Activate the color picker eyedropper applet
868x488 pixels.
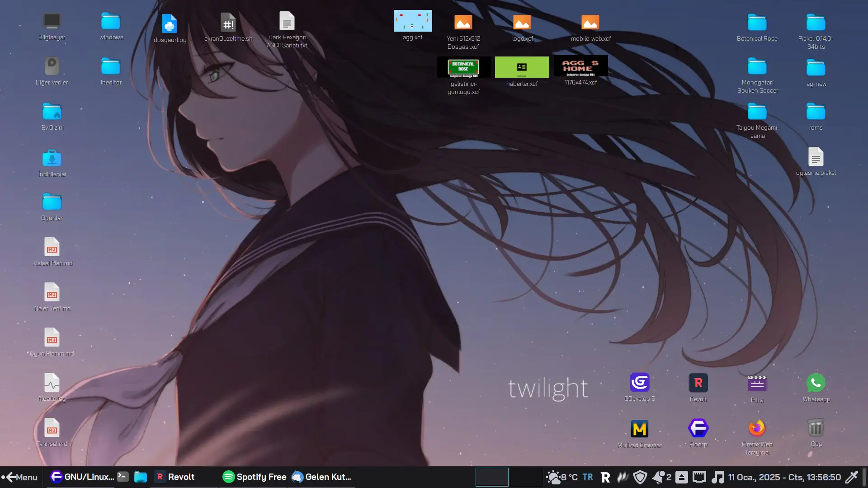pos(852,477)
